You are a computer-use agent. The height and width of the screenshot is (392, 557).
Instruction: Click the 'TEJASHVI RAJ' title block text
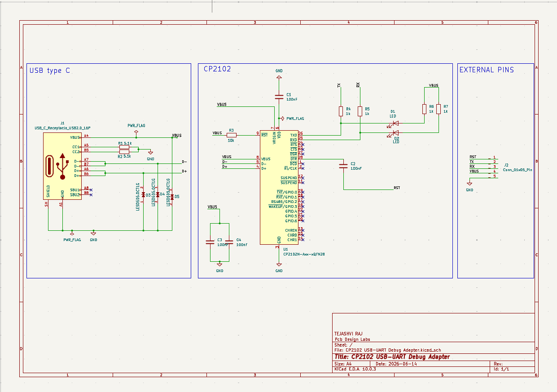pos(348,334)
